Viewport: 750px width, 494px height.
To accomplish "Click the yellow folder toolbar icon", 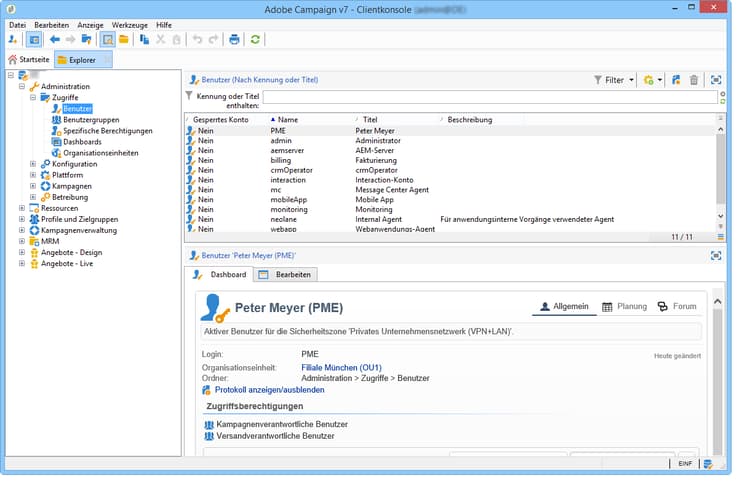I will 124,40.
